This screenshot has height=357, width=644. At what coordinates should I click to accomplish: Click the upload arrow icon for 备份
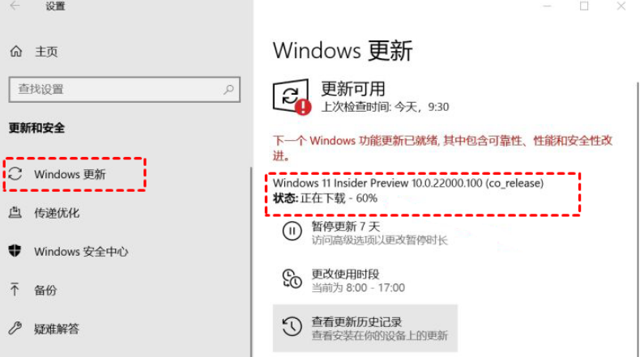[x=15, y=289]
